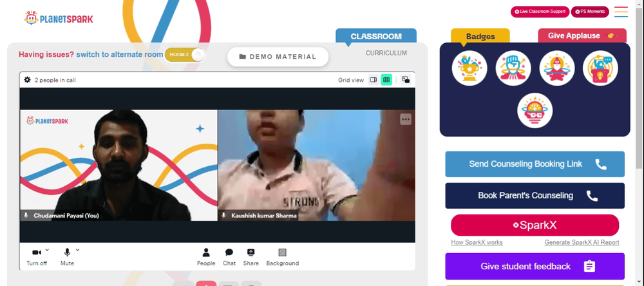
Task: Click Live Classroom Support button
Action: [540, 12]
